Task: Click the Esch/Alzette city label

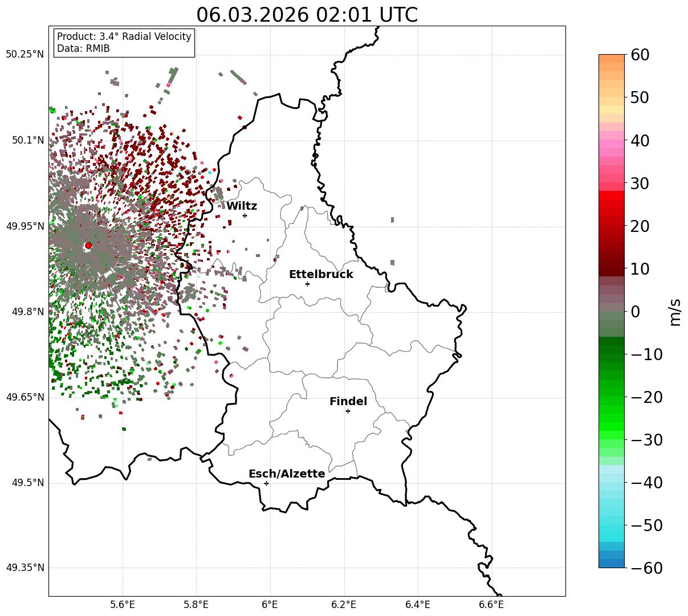Action: pos(287,474)
